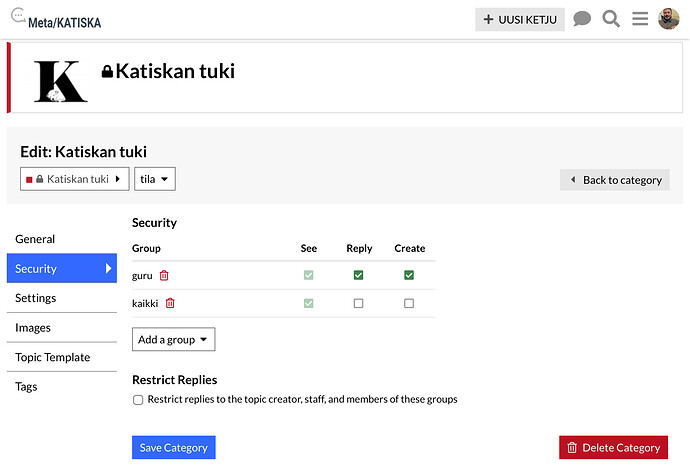690x473 pixels.
Task: Click the guru group name
Action: [142, 276]
